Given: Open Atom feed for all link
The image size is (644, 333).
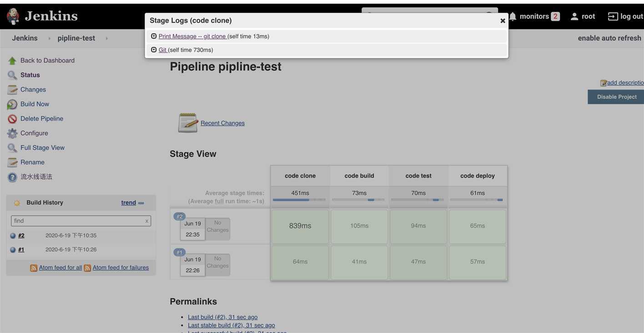Looking at the screenshot, I should 60,268.
